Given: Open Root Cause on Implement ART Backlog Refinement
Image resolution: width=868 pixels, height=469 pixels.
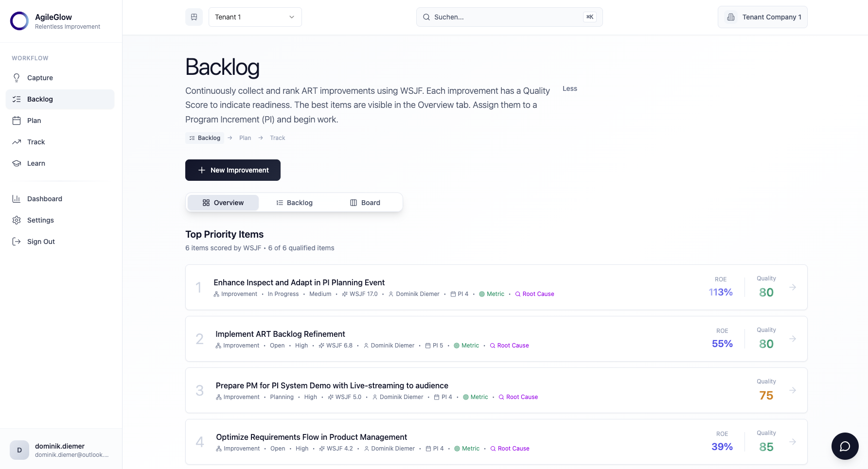Looking at the screenshot, I should click(x=509, y=345).
